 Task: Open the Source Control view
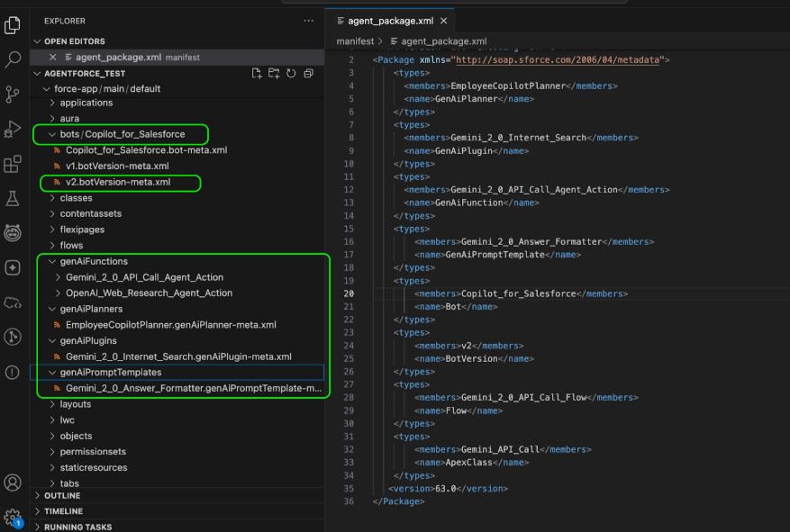[x=12, y=95]
